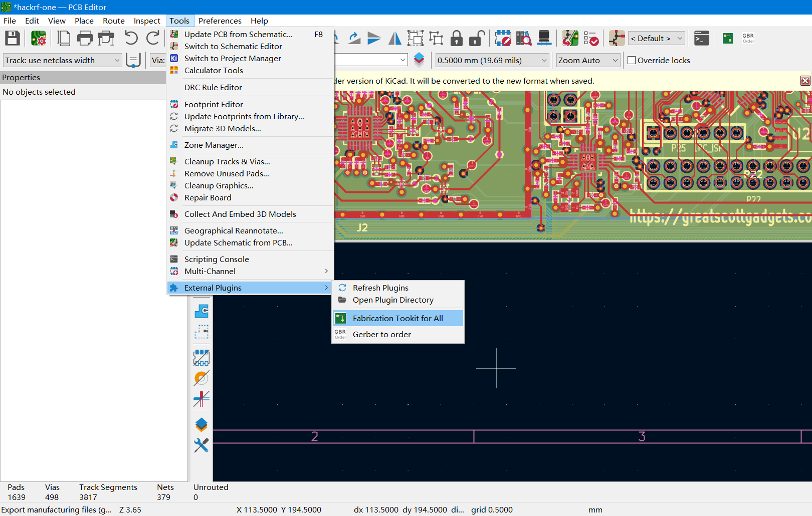
Task: Open Track netclass width dropdown
Action: (x=62, y=60)
